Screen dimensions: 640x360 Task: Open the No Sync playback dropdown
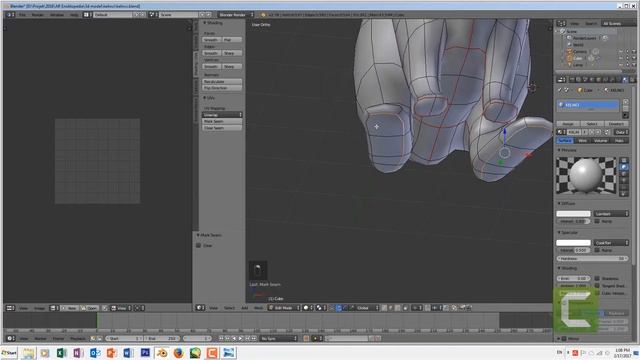click(x=279, y=338)
